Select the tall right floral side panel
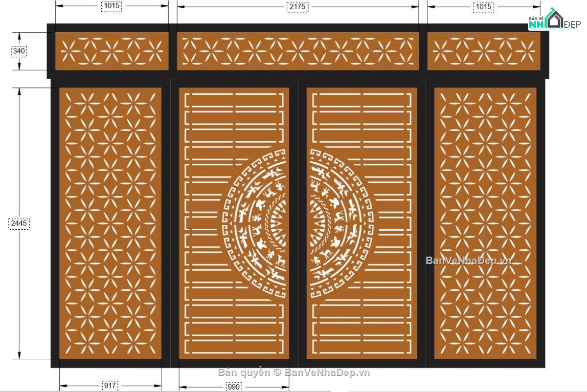Viewport: 587px width, 392px height. tap(485, 223)
